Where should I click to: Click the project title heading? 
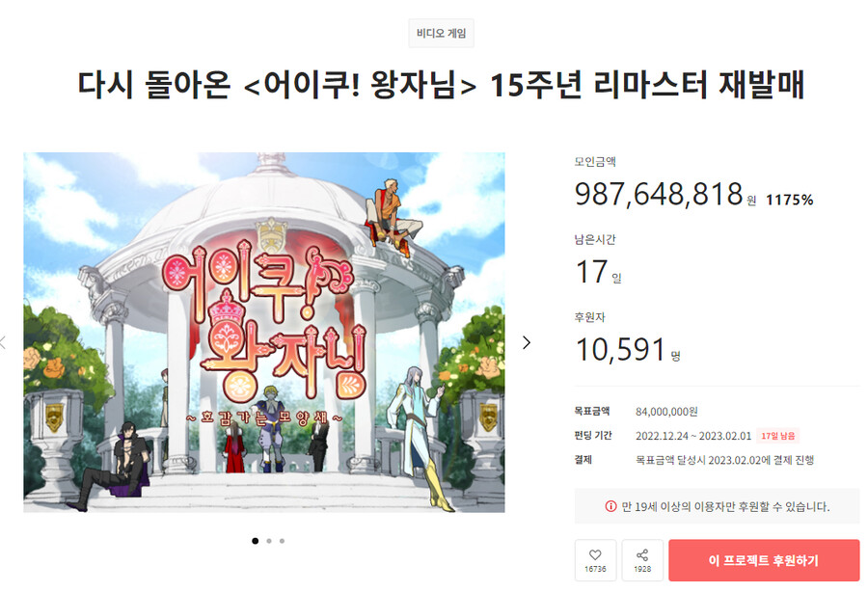point(441,85)
